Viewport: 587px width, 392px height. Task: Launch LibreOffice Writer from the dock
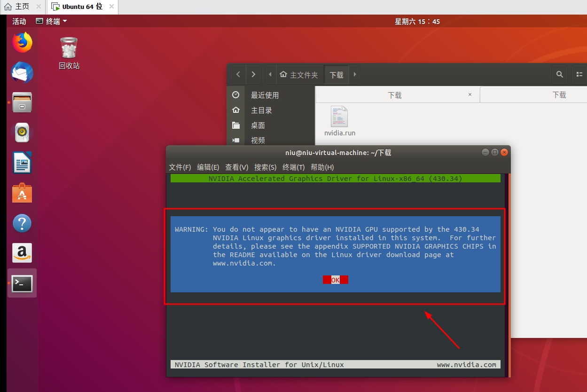point(22,163)
